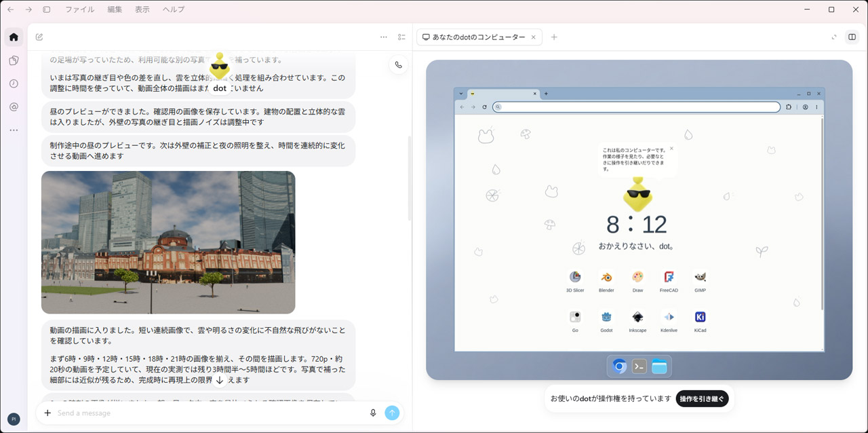
Task: Open the task list icon in chat header
Action: (x=401, y=37)
